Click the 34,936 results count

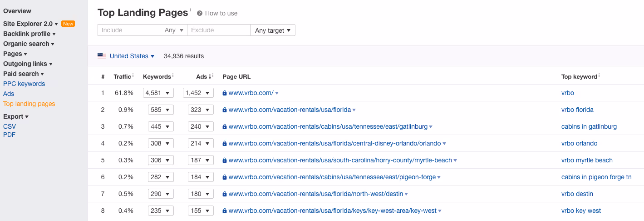pyautogui.click(x=184, y=56)
